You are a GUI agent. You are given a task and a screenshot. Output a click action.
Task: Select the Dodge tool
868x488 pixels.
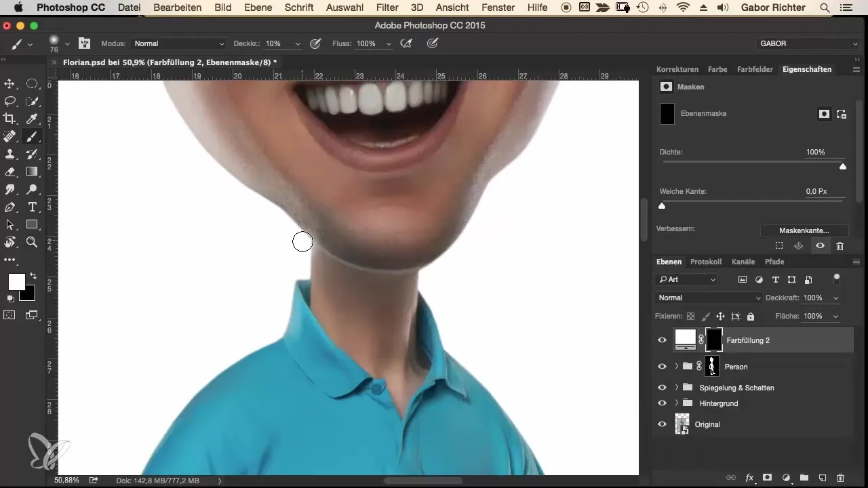tap(32, 189)
